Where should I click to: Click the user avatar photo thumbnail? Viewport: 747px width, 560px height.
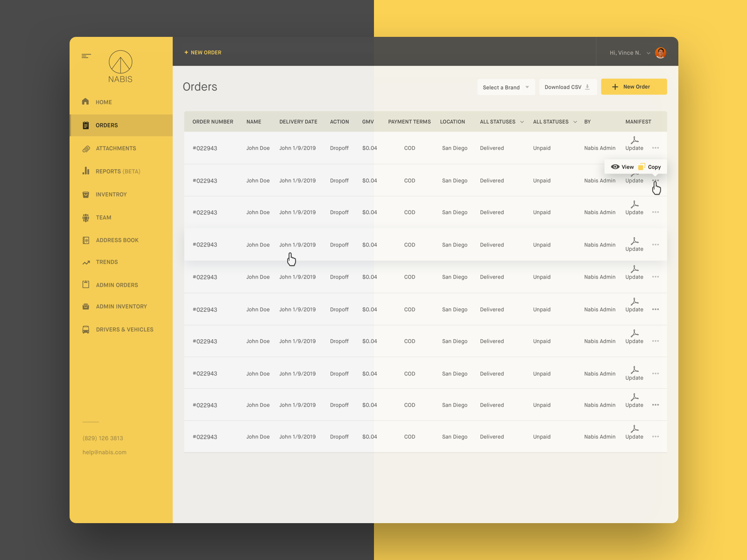point(660,53)
